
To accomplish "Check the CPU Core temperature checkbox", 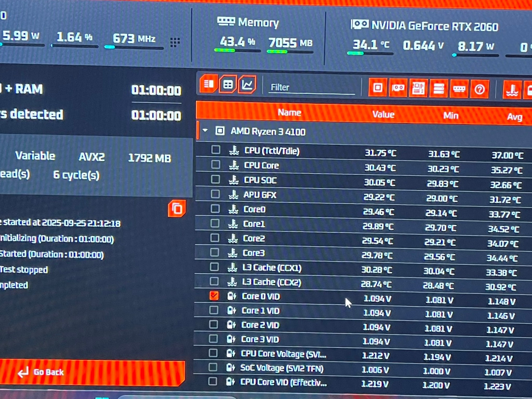I will tap(215, 164).
